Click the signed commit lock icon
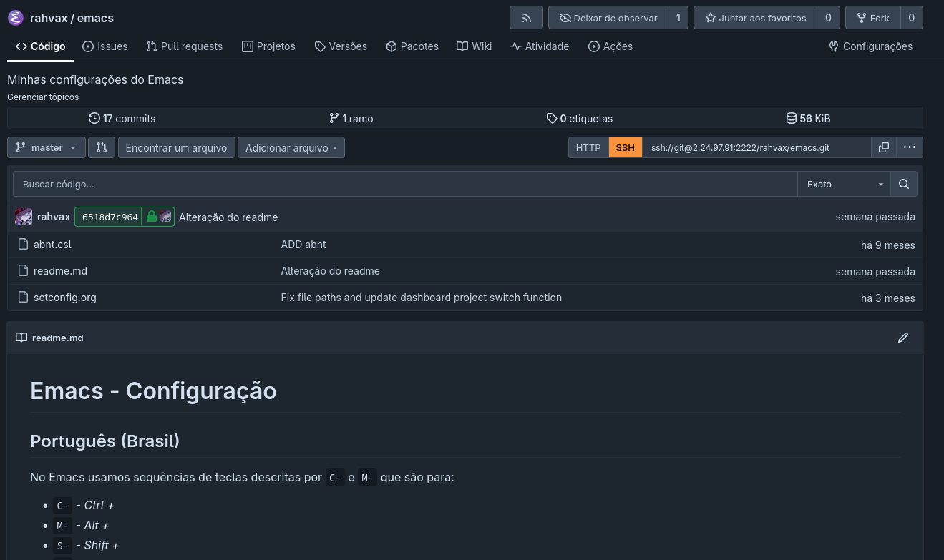The height and width of the screenshot is (560, 944). [x=152, y=217]
